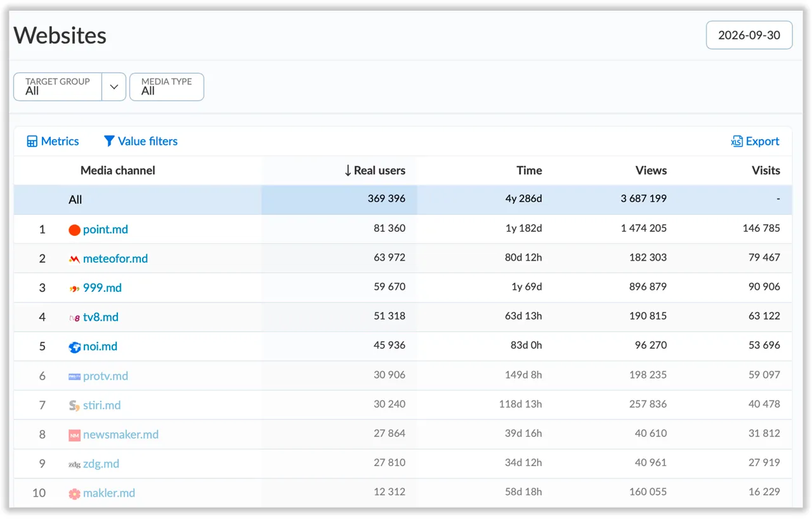812x527 pixels.
Task: Open the noi.md link
Action: 100,347
